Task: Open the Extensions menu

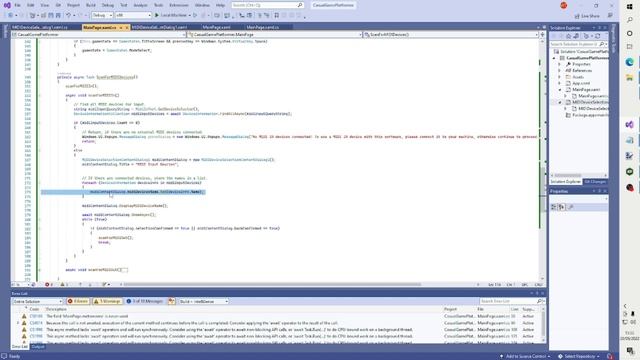Action: pos(179,5)
